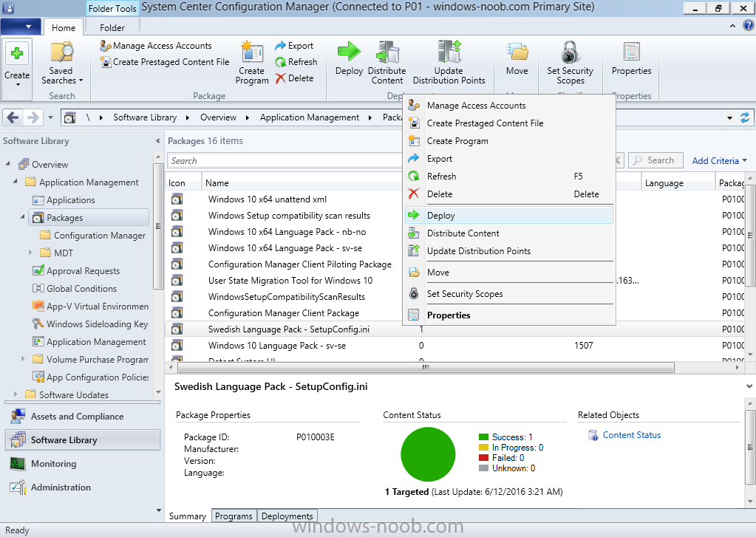The height and width of the screenshot is (537, 756).
Task: Open the Programs tab in details pane
Action: coord(234,516)
